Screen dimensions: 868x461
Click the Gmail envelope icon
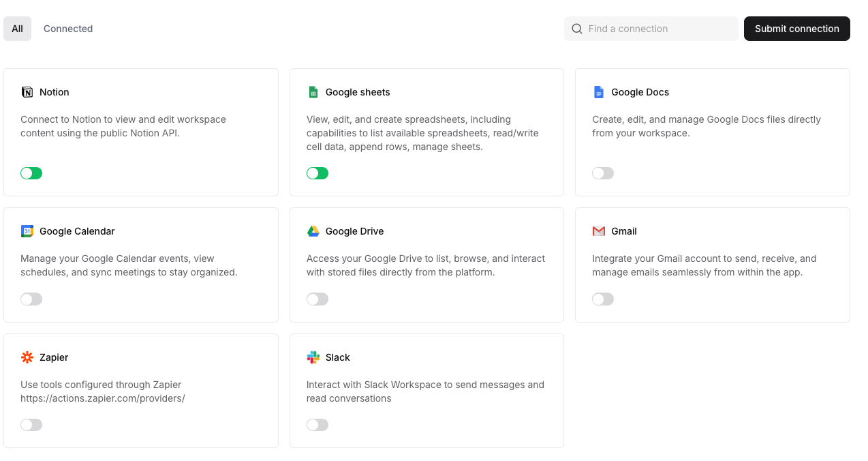click(599, 231)
